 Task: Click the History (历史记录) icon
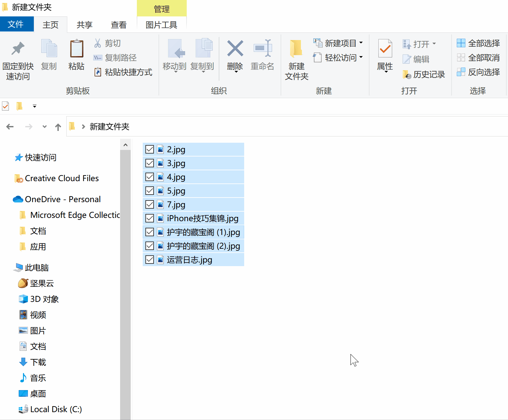pyautogui.click(x=424, y=74)
